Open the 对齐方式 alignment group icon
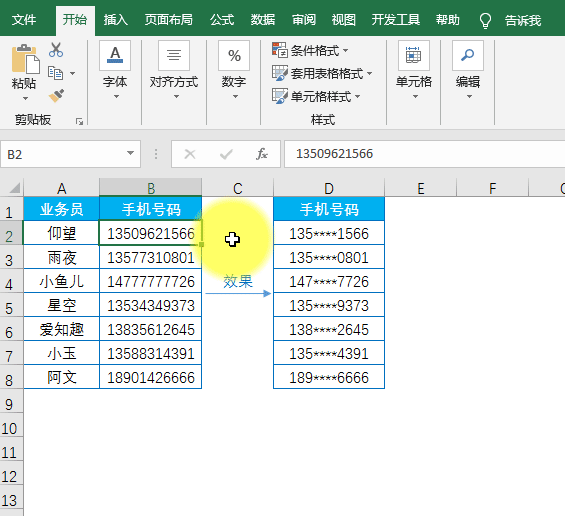The width and height of the screenshot is (565, 516). (x=174, y=55)
